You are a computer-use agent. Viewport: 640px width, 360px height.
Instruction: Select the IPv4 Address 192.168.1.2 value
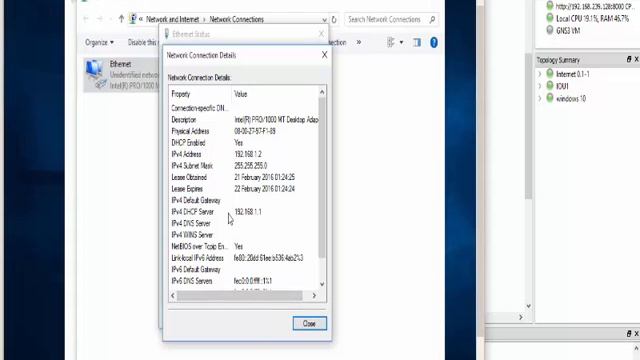[x=248, y=154]
